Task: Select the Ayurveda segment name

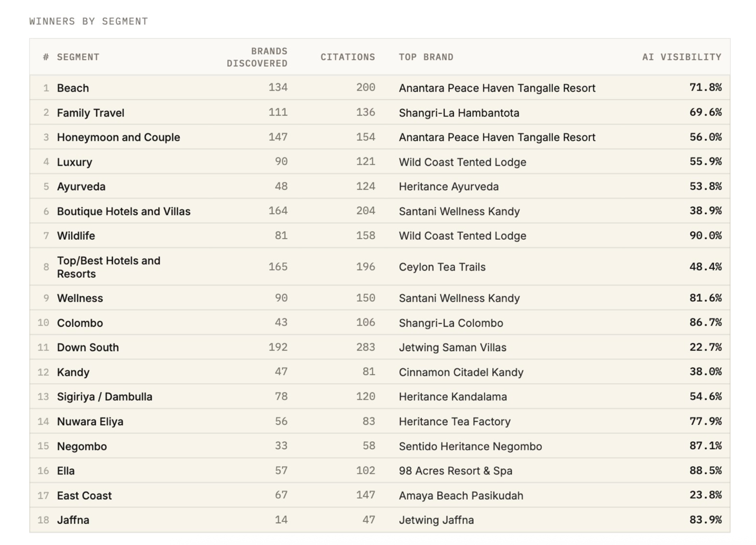Action: point(81,186)
